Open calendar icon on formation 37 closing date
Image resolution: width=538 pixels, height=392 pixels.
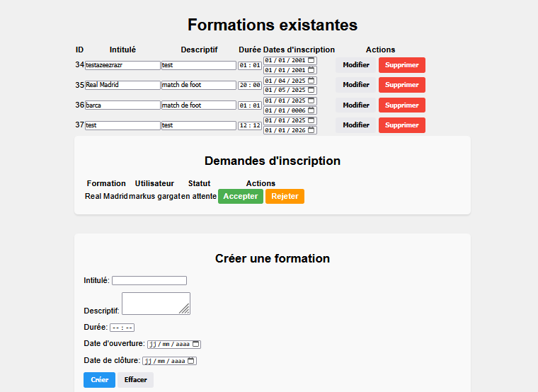point(311,130)
